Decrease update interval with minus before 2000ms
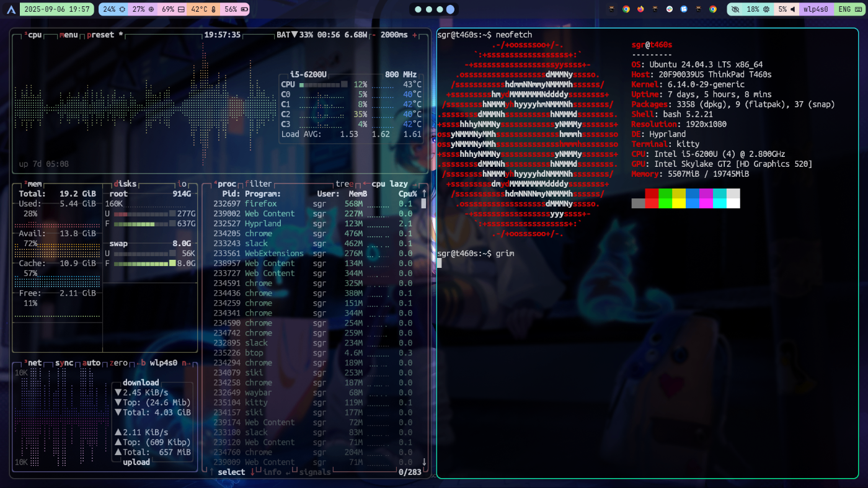The height and width of the screenshot is (488, 868). pos(373,35)
